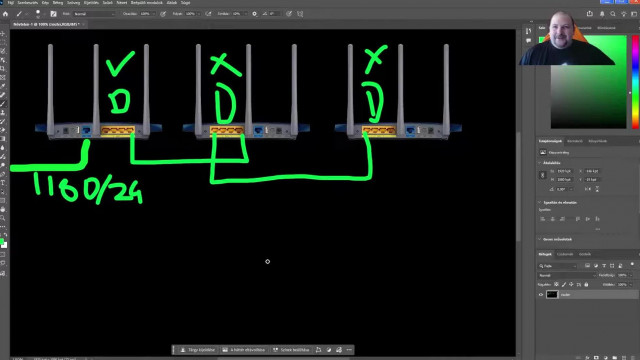Select the Brush tool in the left toolbar

tap(3, 104)
